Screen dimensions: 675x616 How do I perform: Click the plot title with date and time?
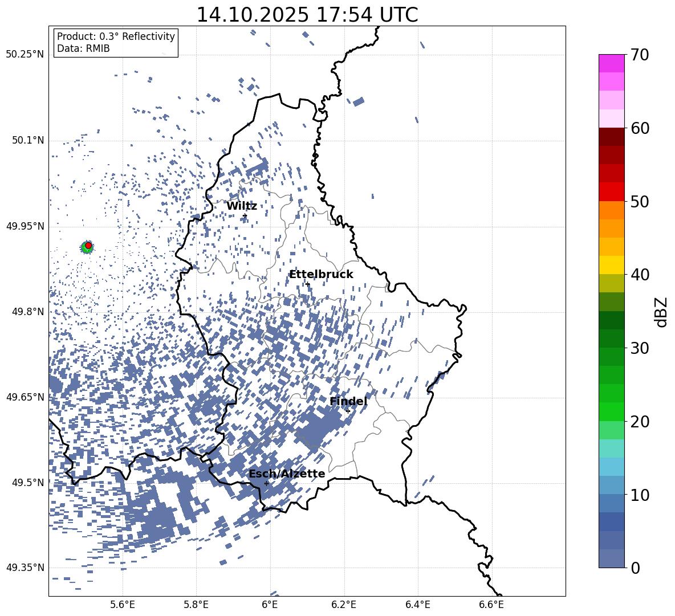[307, 15]
